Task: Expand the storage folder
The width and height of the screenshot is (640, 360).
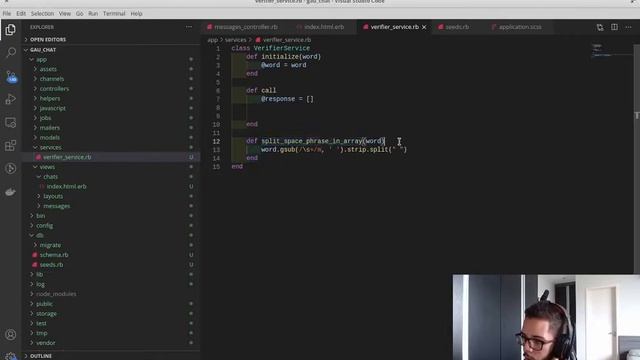Action: pyautogui.click(x=46, y=314)
